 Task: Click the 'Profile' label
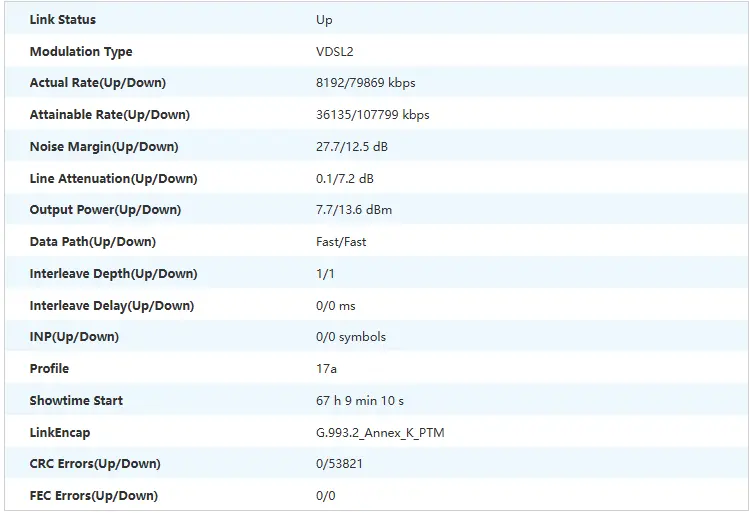coord(49,369)
